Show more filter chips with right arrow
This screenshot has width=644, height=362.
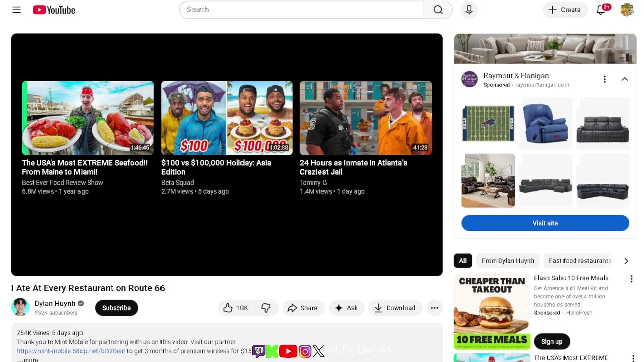[x=626, y=261]
